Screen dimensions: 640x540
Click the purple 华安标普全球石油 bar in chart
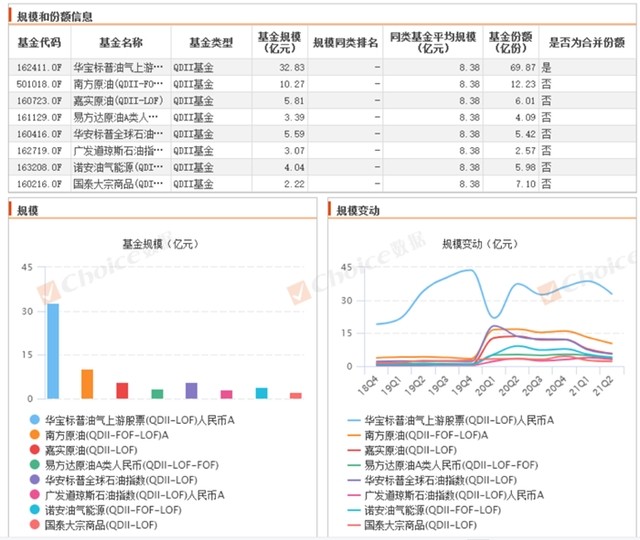(x=191, y=391)
